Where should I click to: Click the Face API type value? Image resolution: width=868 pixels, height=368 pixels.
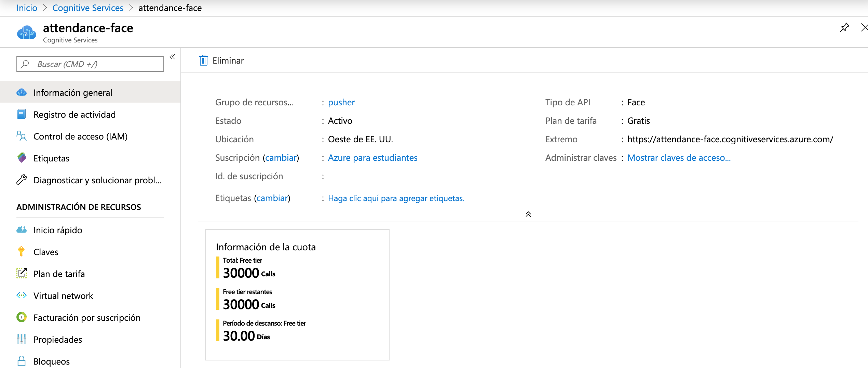pos(636,102)
